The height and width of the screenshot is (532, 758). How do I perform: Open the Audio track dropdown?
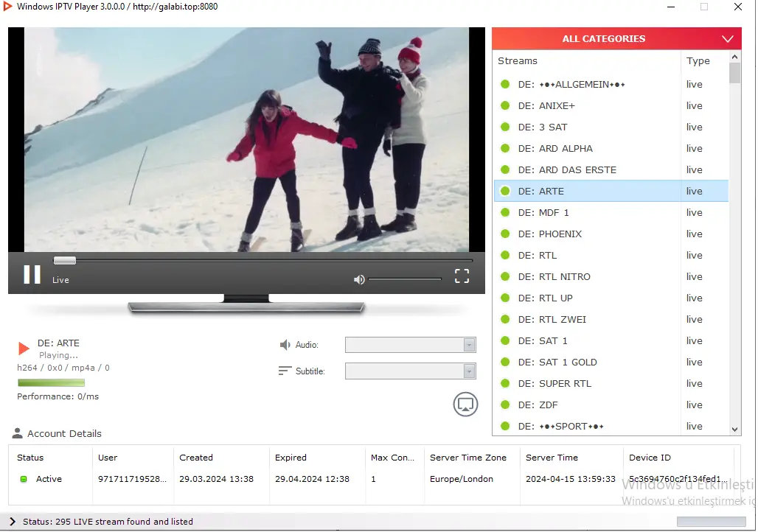point(411,345)
